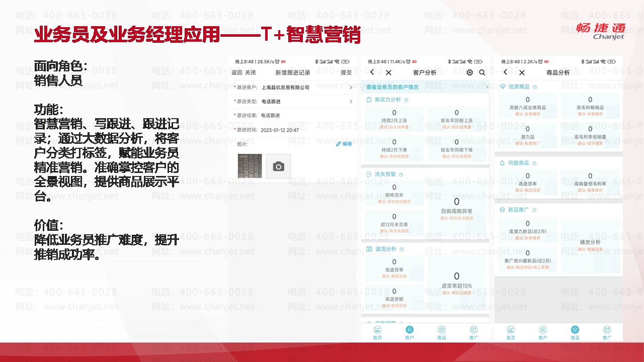The height and width of the screenshot is (362, 644).
Task: Open the 高毛利畅销品 card
Action: (x=590, y=106)
